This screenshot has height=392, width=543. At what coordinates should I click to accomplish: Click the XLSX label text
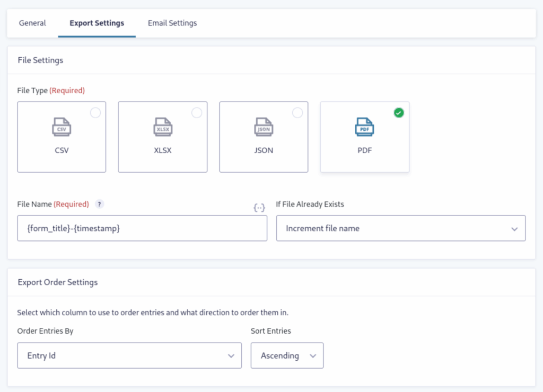162,150
